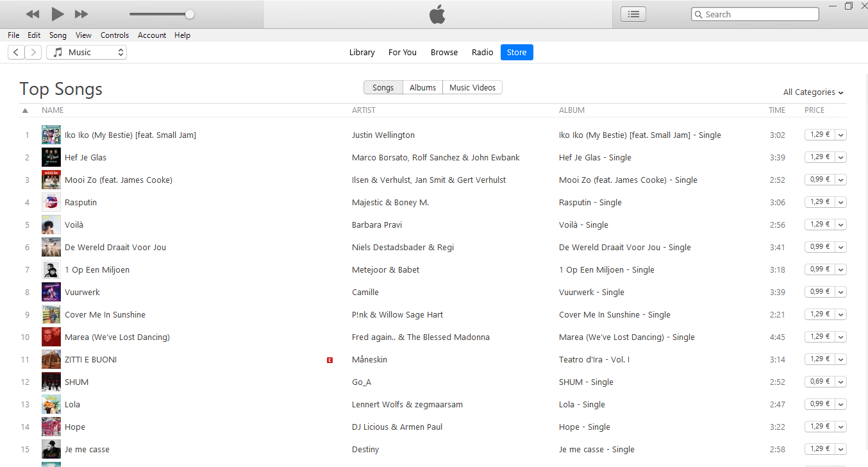868x467 pixels.
Task: Open the Up Next list icon
Action: click(633, 13)
